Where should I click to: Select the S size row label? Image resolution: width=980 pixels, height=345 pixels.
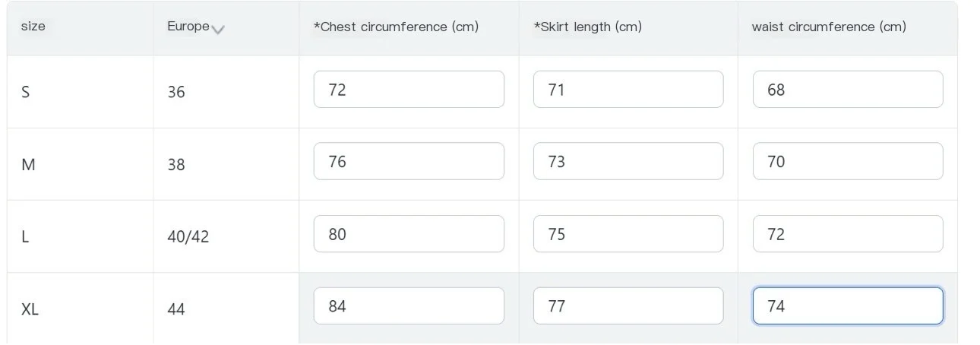pos(25,92)
